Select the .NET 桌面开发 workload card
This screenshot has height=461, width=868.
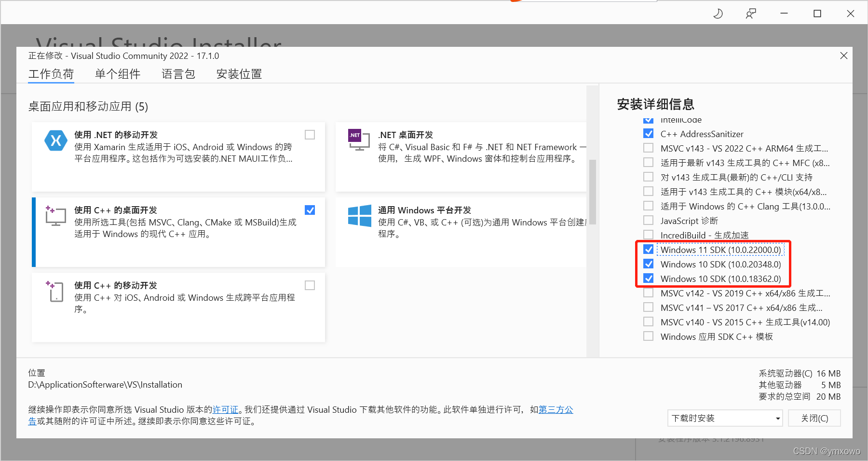461,156
